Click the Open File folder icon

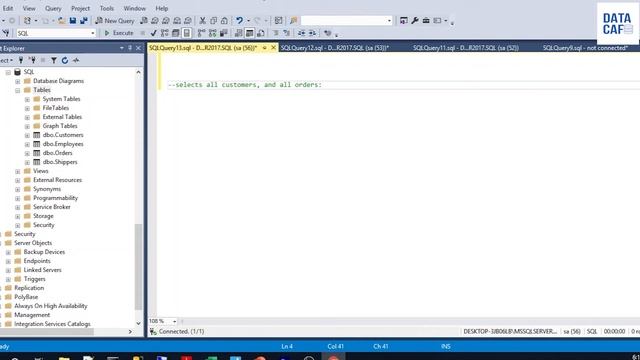pyautogui.click(x=62, y=20)
